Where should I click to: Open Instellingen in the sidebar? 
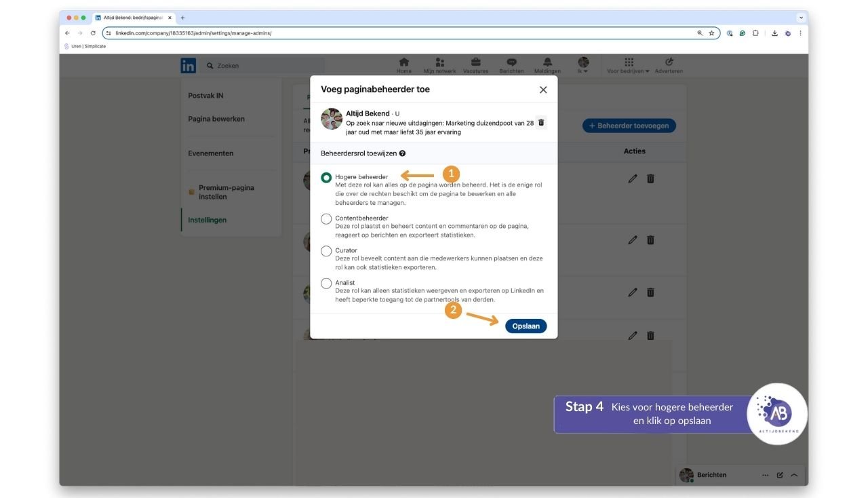point(208,220)
